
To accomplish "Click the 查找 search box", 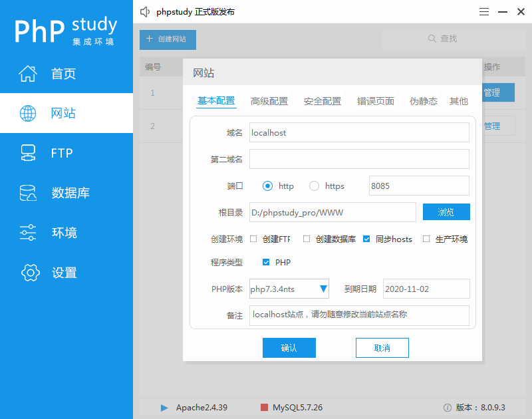I will pos(454,39).
